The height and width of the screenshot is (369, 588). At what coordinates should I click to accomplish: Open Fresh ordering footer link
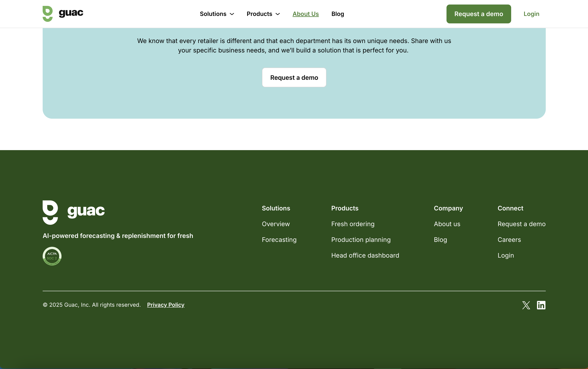[x=353, y=224]
